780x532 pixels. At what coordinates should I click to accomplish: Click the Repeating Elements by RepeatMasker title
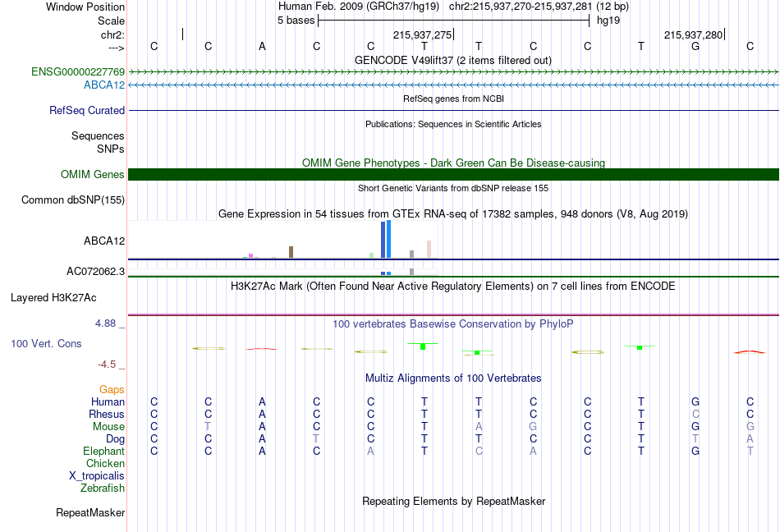click(x=453, y=501)
